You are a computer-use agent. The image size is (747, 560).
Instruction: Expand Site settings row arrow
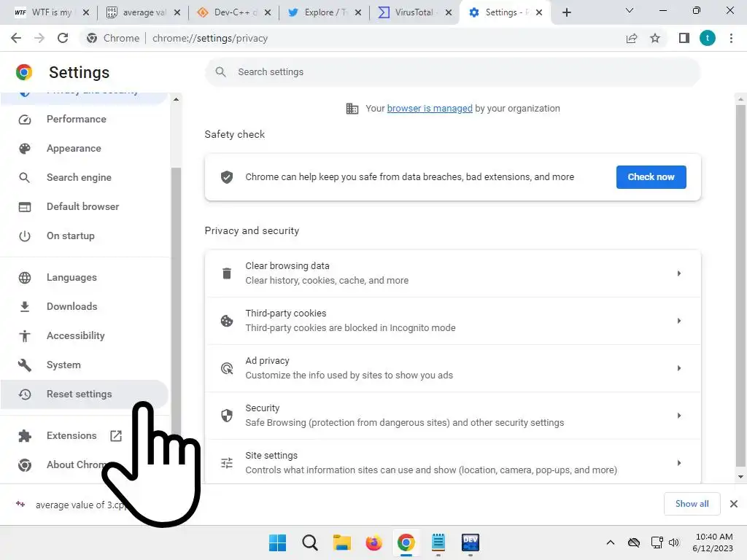pos(679,463)
